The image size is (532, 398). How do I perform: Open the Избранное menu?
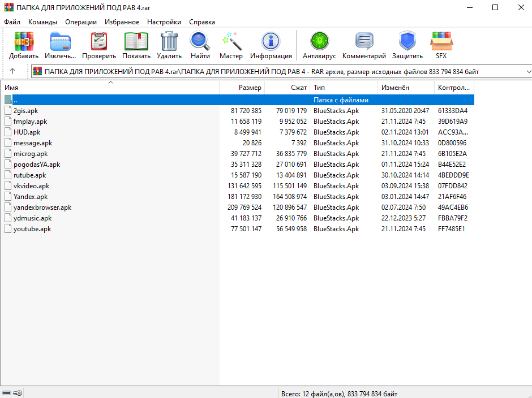coord(122,22)
